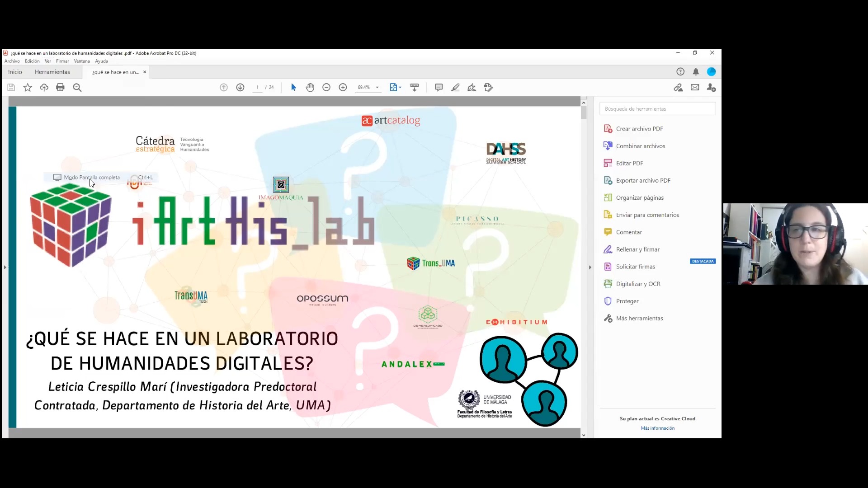The width and height of the screenshot is (868, 488).
Task: Open the Firmar menu
Action: 62,61
